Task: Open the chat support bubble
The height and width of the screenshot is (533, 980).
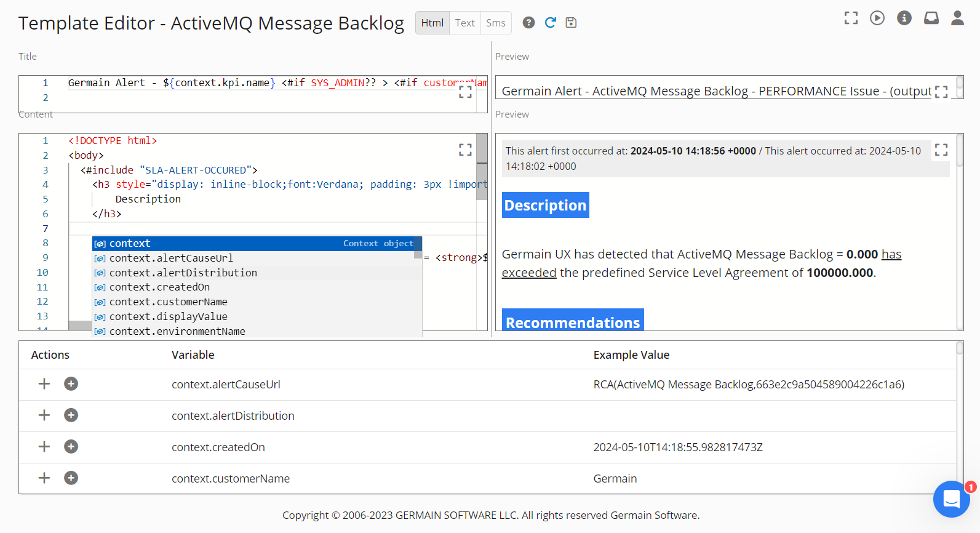Action: tap(951, 499)
